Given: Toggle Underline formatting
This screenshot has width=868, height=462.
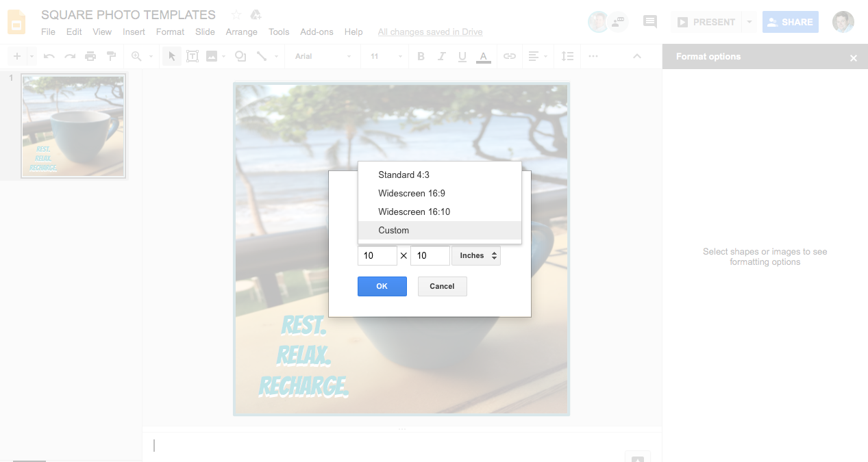Looking at the screenshot, I should click(462, 56).
